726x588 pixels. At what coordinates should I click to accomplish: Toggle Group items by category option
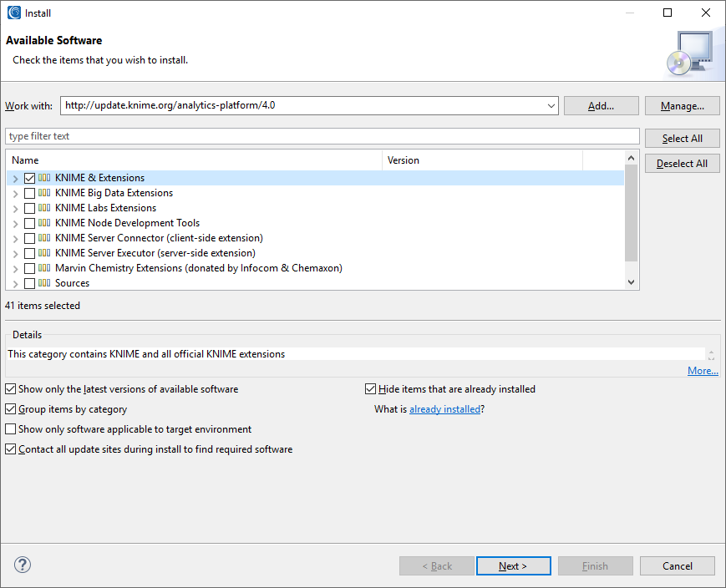11,409
